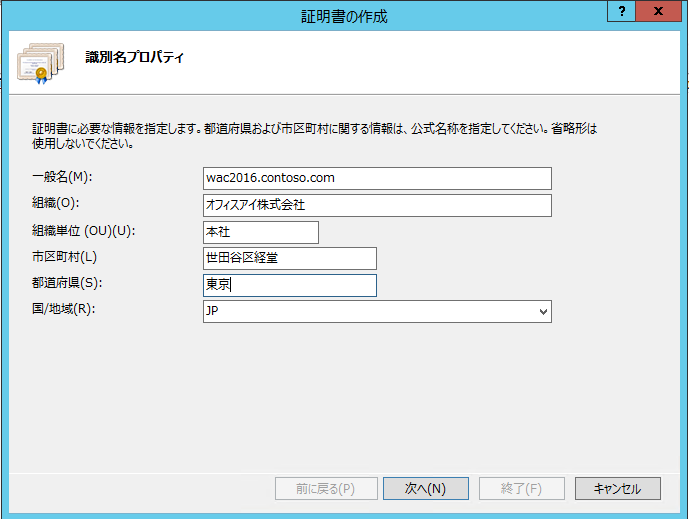Click the help question mark button
Image resolution: width=689 pixels, height=519 pixels.
click(621, 10)
